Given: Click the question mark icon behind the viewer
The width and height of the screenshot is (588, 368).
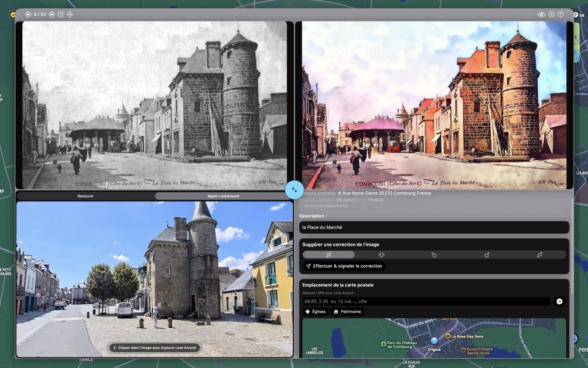Looking at the screenshot, I should click(576, 15).
